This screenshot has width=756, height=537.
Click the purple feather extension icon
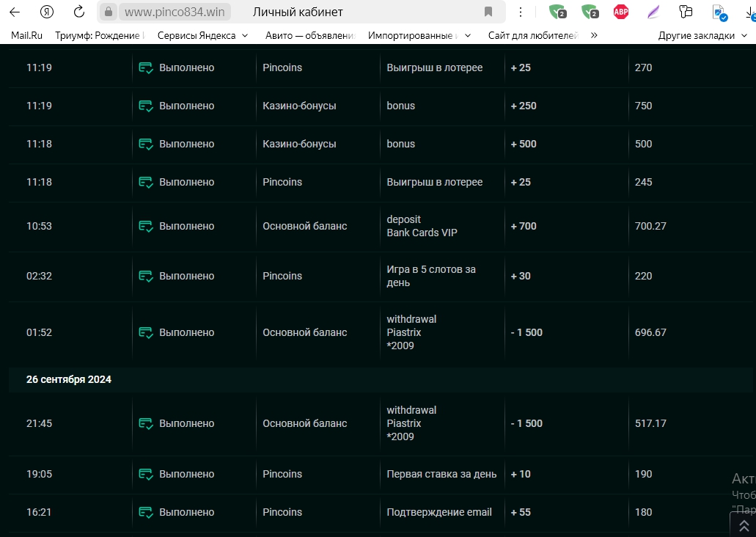coord(653,12)
